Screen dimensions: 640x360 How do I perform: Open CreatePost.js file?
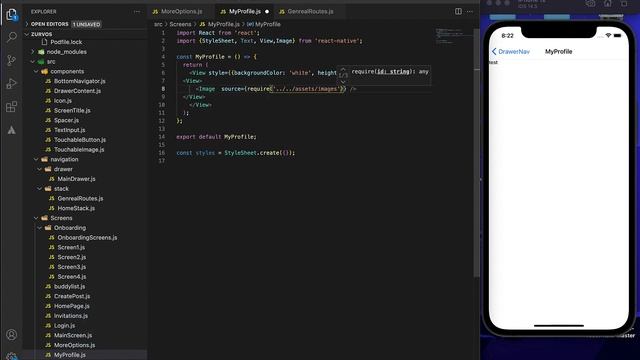[x=72, y=297]
